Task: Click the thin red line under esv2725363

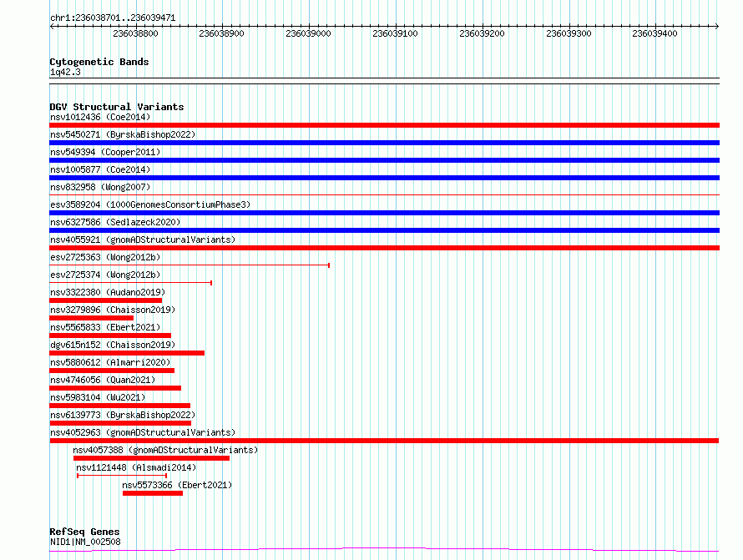Action: (190, 265)
